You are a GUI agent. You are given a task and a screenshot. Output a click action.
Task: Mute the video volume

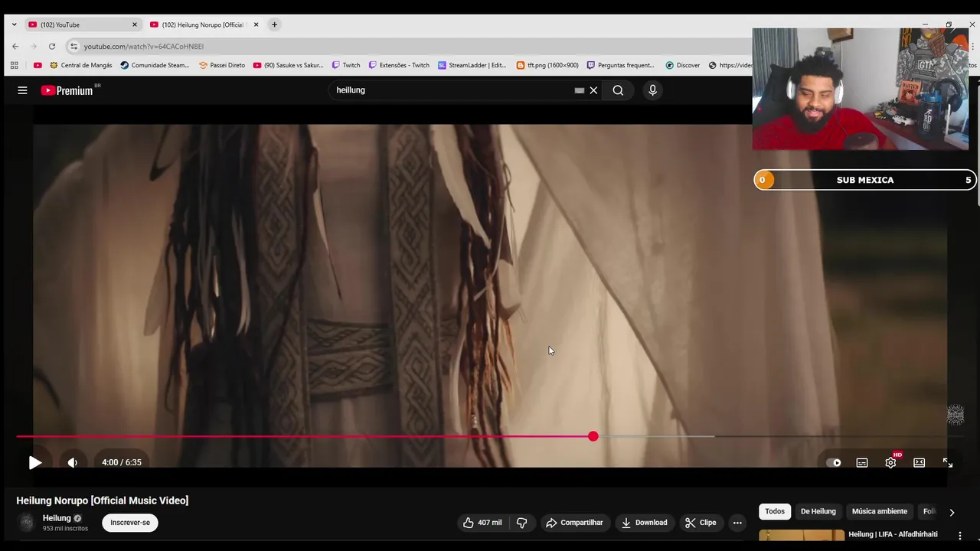[x=73, y=462]
